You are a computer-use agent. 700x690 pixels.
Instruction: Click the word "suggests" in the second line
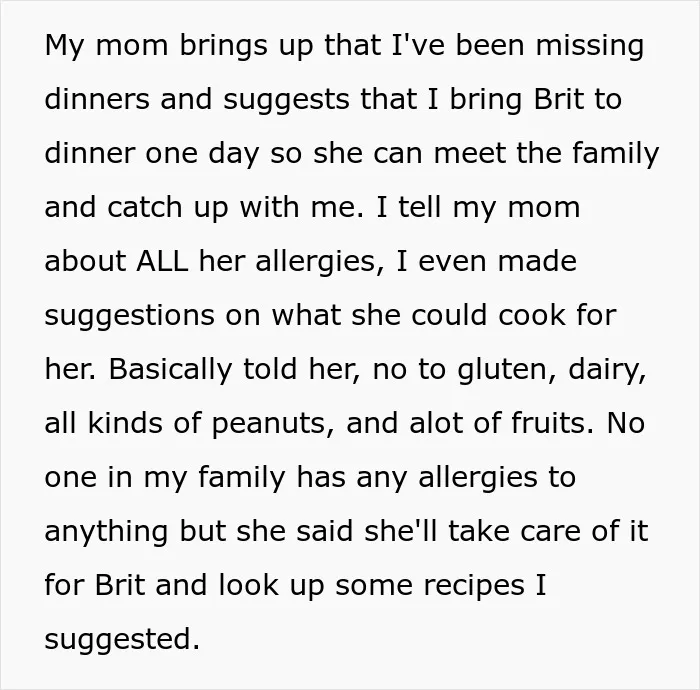click(286, 100)
